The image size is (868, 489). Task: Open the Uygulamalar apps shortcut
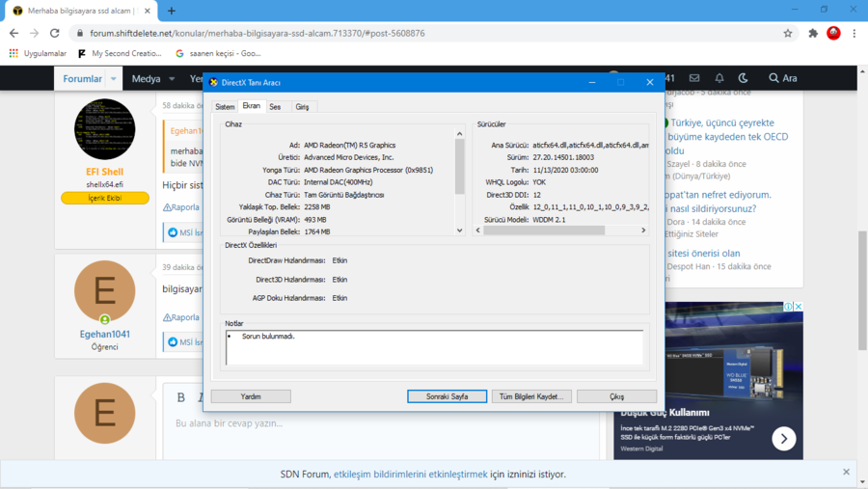(38, 54)
